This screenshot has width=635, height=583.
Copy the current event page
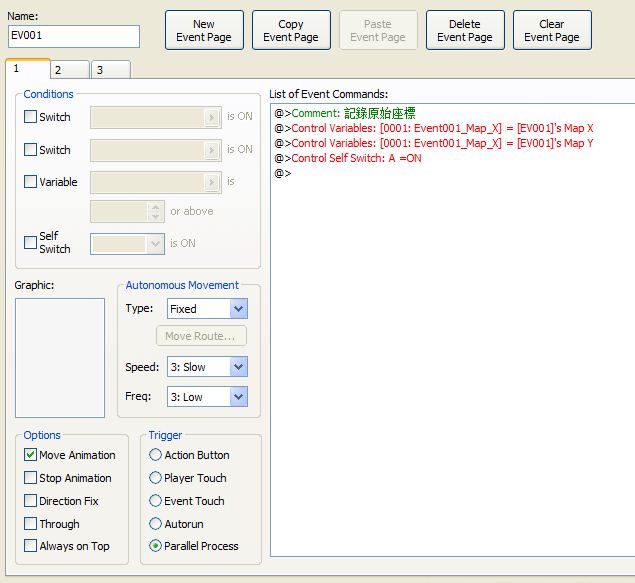coord(291,30)
